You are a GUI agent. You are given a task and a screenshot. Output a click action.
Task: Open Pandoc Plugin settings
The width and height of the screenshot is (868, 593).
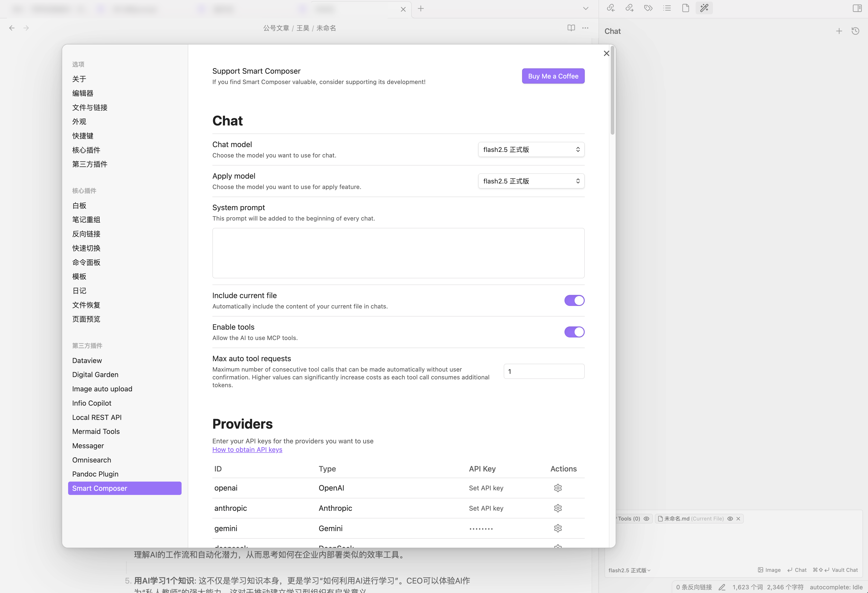95,474
